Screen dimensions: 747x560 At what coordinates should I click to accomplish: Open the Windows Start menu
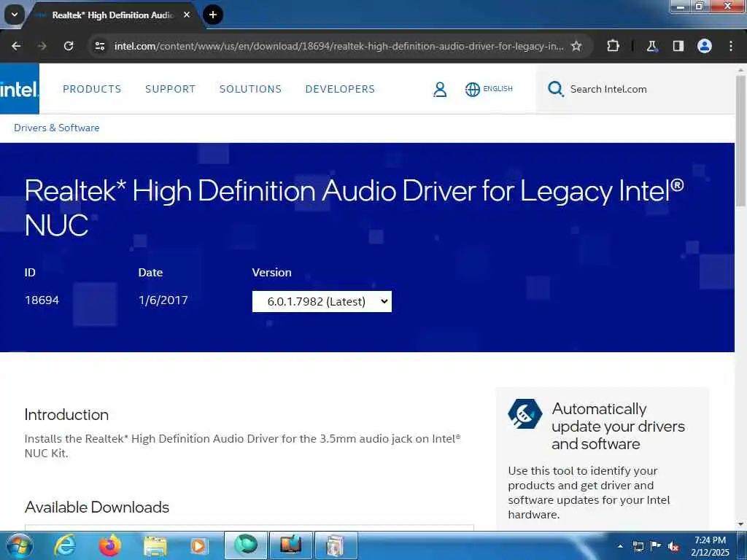click(x=20, y=545)
